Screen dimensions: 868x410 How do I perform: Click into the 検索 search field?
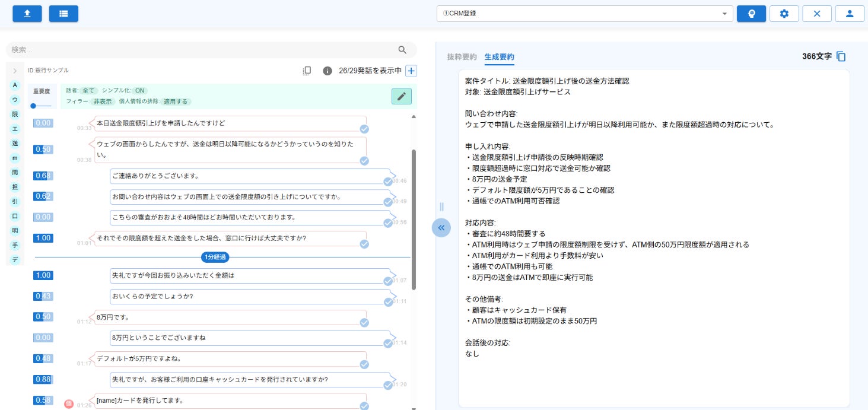(x=202, y=50)
